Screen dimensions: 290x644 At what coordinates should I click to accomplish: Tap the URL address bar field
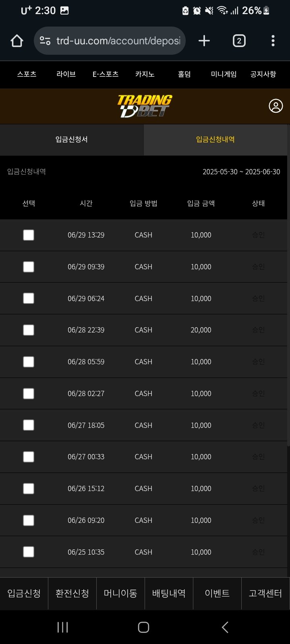coord(118,41)
